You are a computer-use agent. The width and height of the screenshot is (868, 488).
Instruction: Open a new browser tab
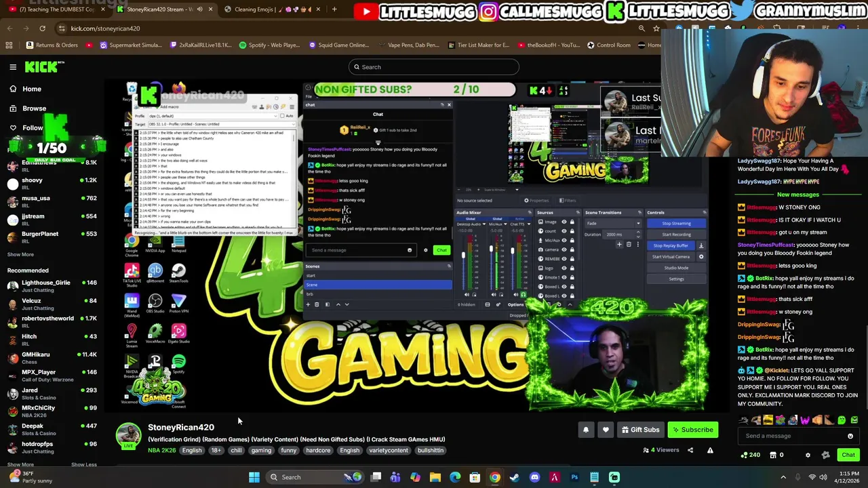pyautogui.click(x=334, y=9)
